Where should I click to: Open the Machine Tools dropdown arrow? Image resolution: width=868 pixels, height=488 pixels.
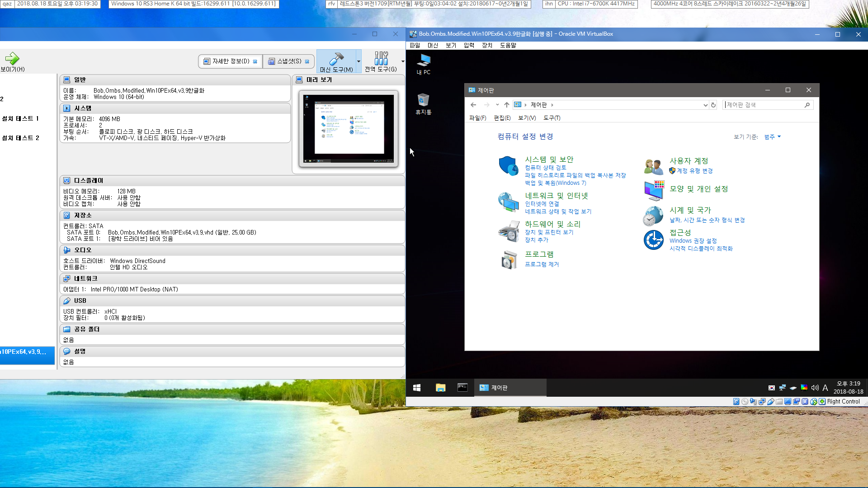click(359, 61)
